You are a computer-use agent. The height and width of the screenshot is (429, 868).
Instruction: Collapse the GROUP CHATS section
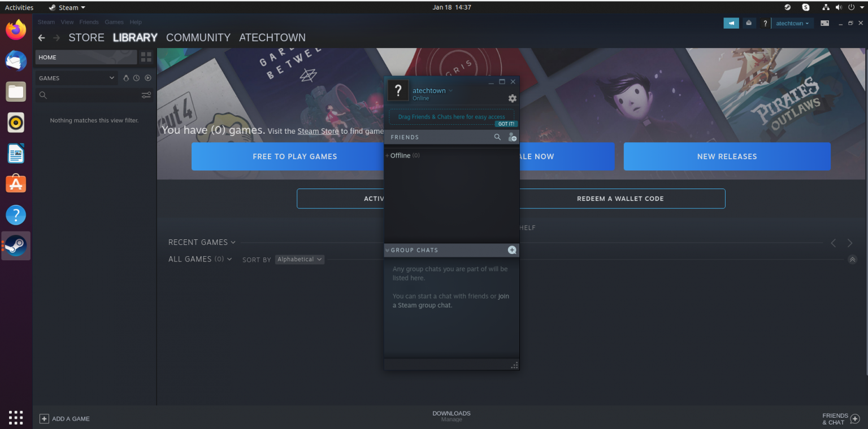387,250
